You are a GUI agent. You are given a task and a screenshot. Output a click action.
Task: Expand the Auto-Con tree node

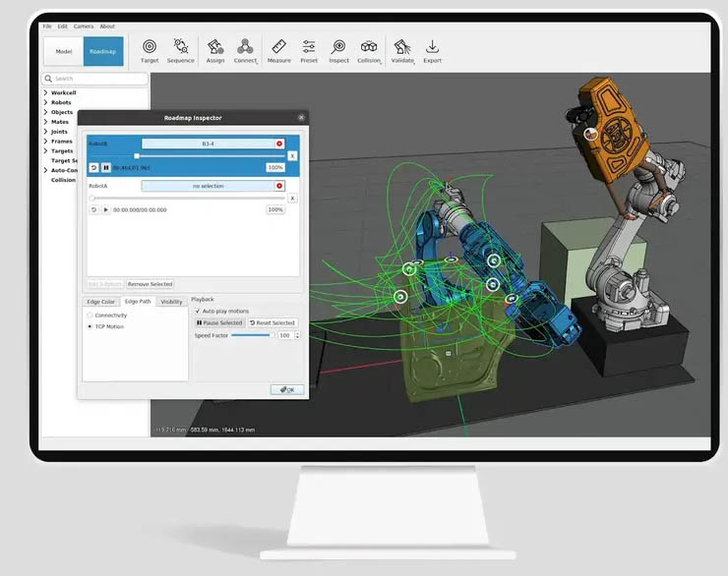point(45,170)
